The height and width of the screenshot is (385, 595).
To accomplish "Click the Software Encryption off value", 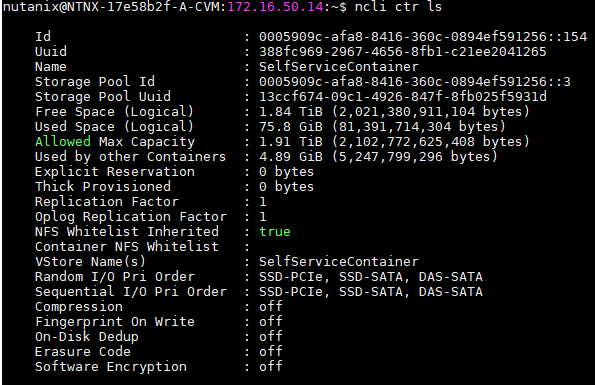I will 271,366.
